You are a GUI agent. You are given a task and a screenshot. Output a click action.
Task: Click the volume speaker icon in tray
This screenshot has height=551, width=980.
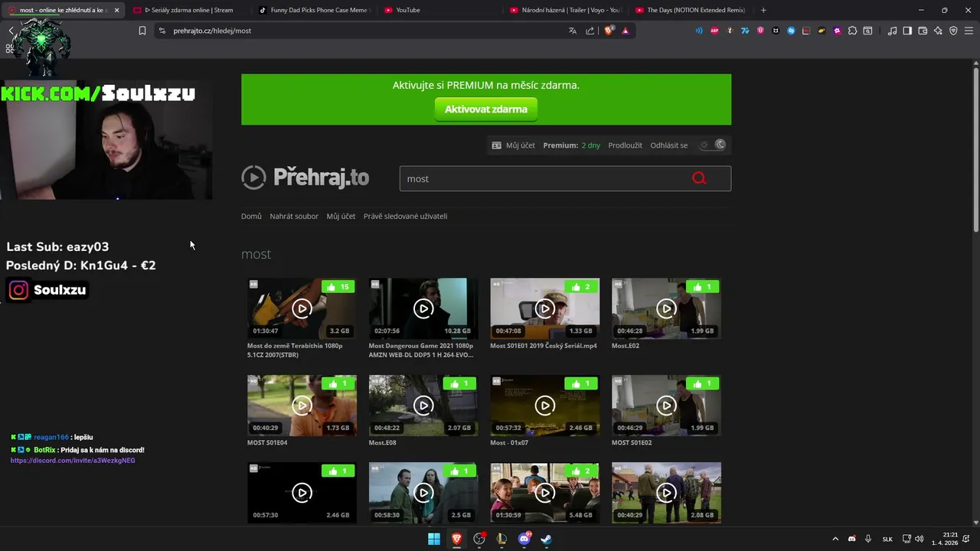point(919,539)
